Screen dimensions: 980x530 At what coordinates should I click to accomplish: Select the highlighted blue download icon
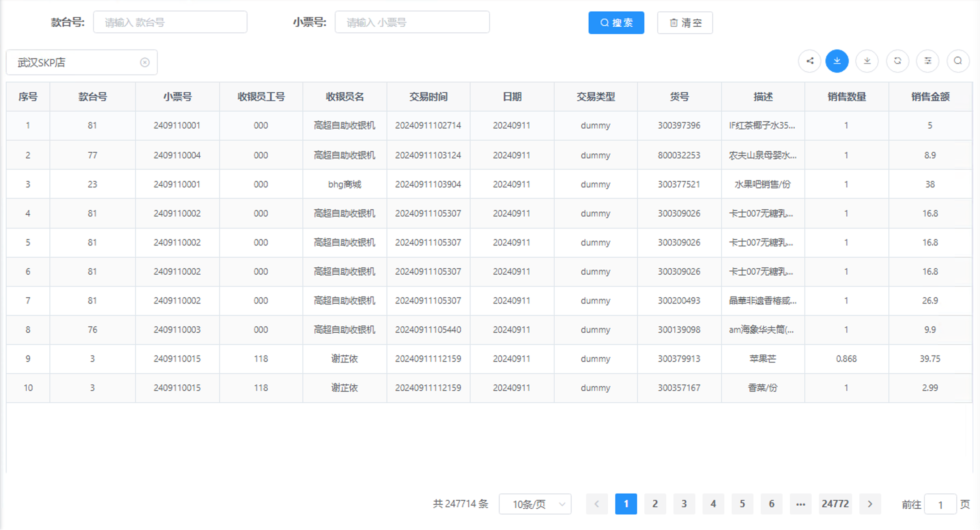point(837,61)
